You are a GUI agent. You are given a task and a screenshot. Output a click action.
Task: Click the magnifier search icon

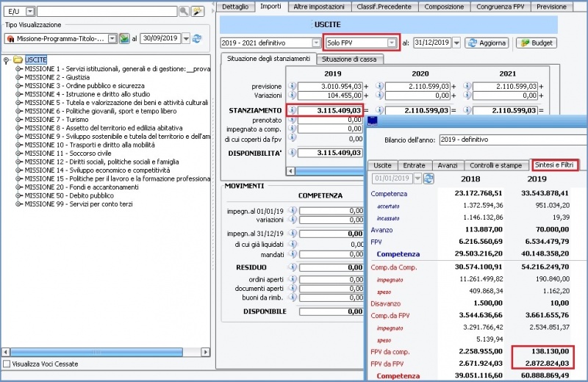pyautogui.click(x=184, y=12)
